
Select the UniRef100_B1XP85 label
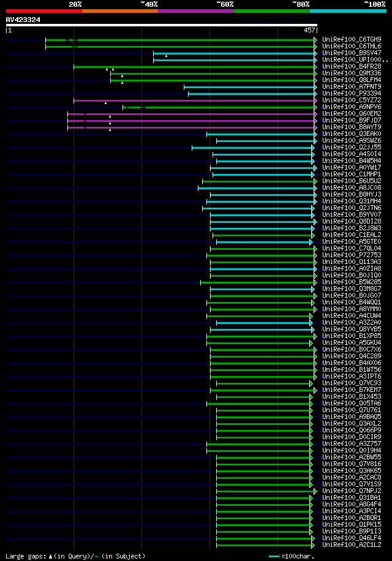pyautogui.click(x=352, y=336)
